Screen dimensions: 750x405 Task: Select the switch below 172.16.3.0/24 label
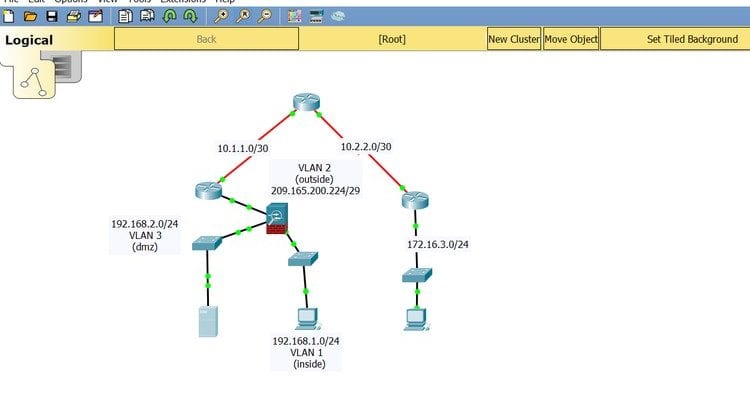point(417,275)
